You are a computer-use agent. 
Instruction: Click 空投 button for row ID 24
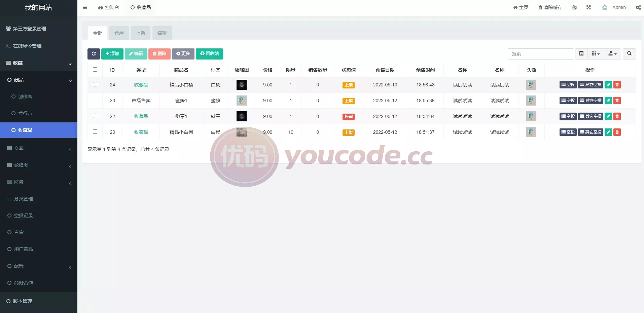[568, 85]
